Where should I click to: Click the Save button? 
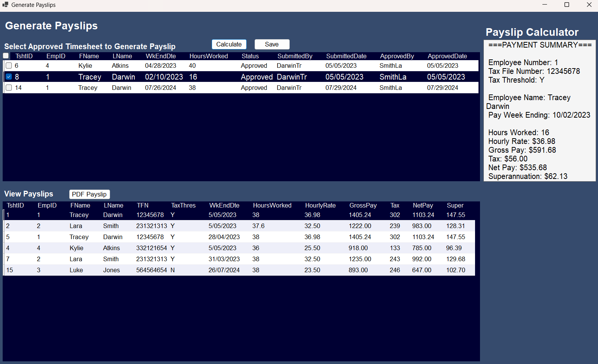coord(272,45)
